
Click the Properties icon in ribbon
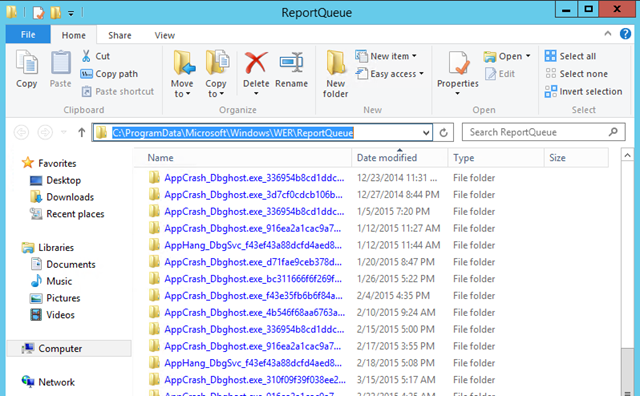(x=458, y=63)
